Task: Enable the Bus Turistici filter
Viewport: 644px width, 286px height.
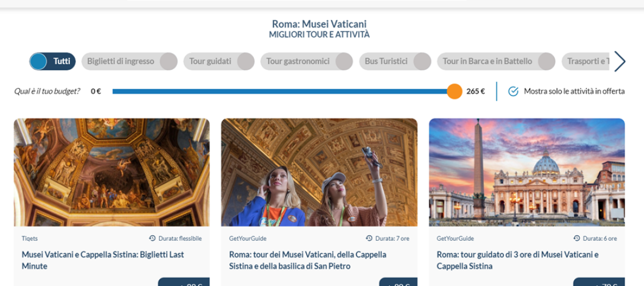Action: click(x=395, y=61)
